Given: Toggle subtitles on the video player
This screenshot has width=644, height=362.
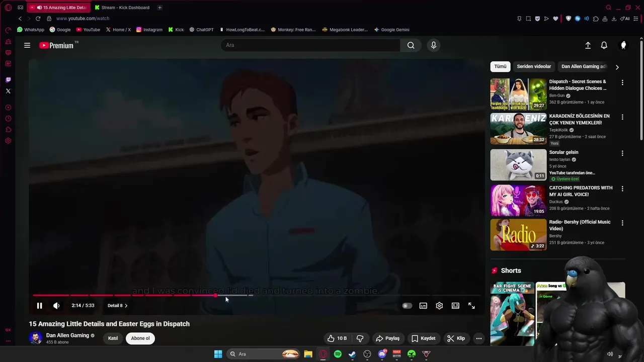Looking at the screenshot, I should pyautogui.click(x=423, y=306).
